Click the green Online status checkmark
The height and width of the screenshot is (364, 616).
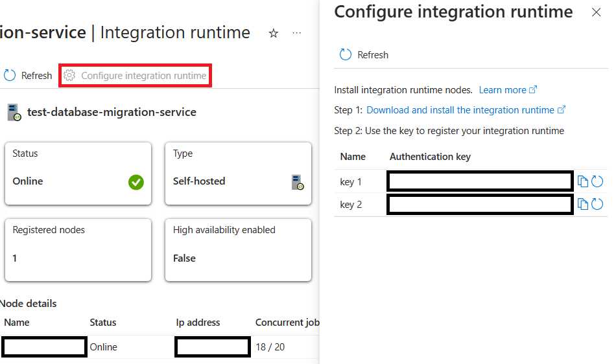(x=136, y=182)
